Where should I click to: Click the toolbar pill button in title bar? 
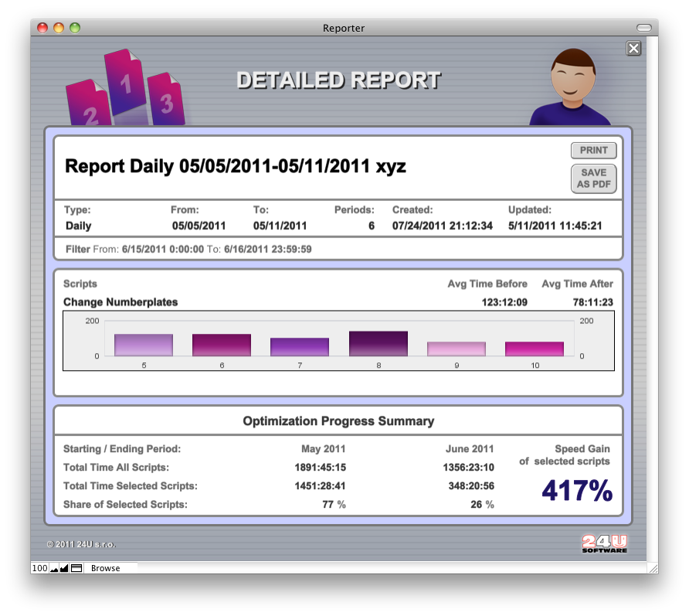pyautogui.click(x=643, y=28)
